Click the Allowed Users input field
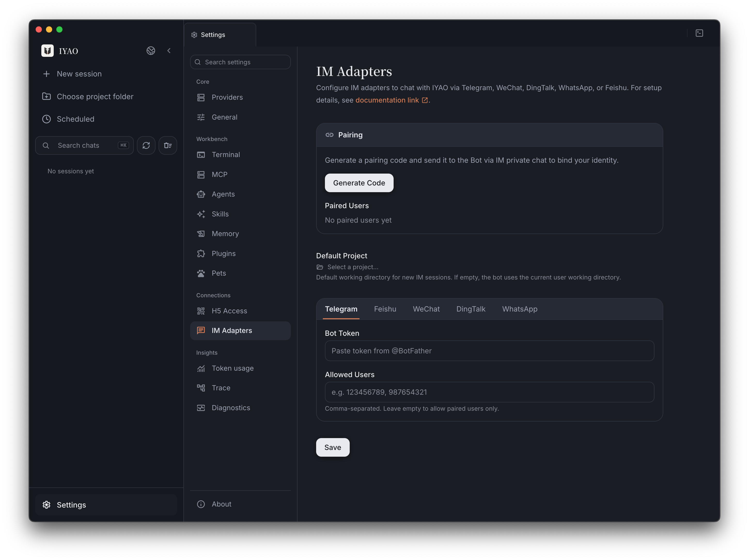This screenshot has height=560, width=749. coord(489,392)
